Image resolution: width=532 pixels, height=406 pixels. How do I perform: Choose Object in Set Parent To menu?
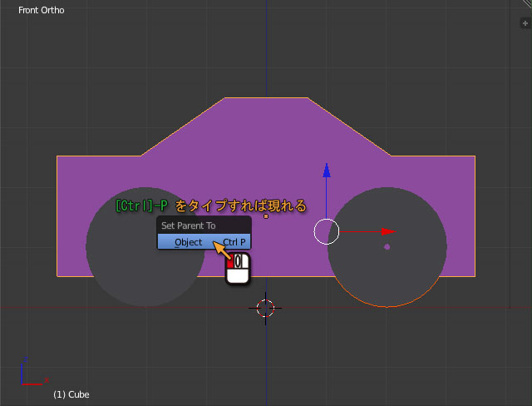click(x=188, y=242)
